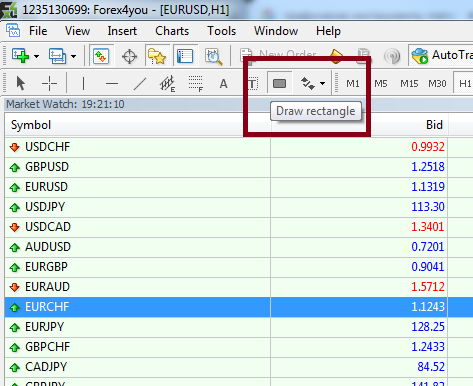Select the GBPCHF row
The height and width of the screenshot is (386, 473).
(x=239, y=347)
